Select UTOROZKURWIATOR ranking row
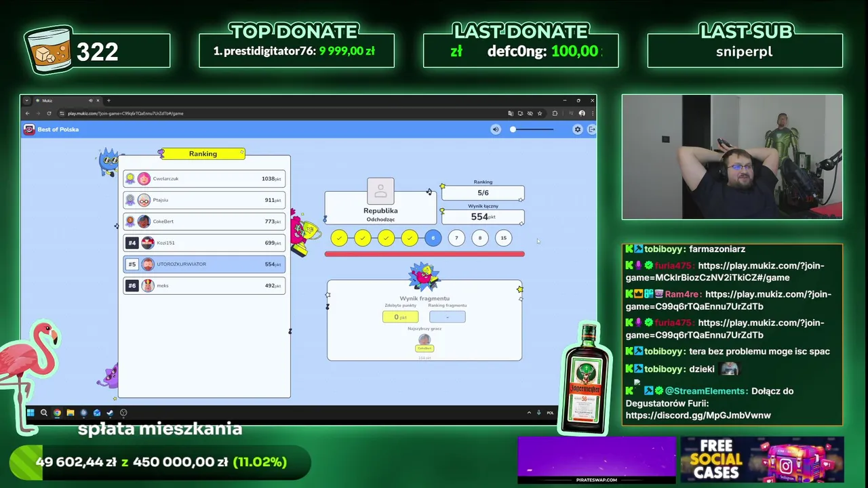Image resolution: width=868 pixels, height=488 pixels. pyautogui.click(x=204, y=264)
